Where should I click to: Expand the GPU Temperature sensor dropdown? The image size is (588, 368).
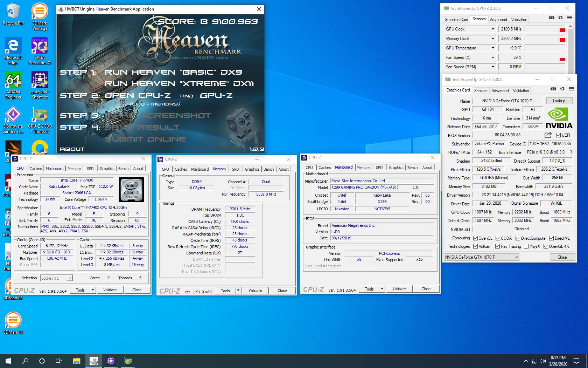click(493, 48)
